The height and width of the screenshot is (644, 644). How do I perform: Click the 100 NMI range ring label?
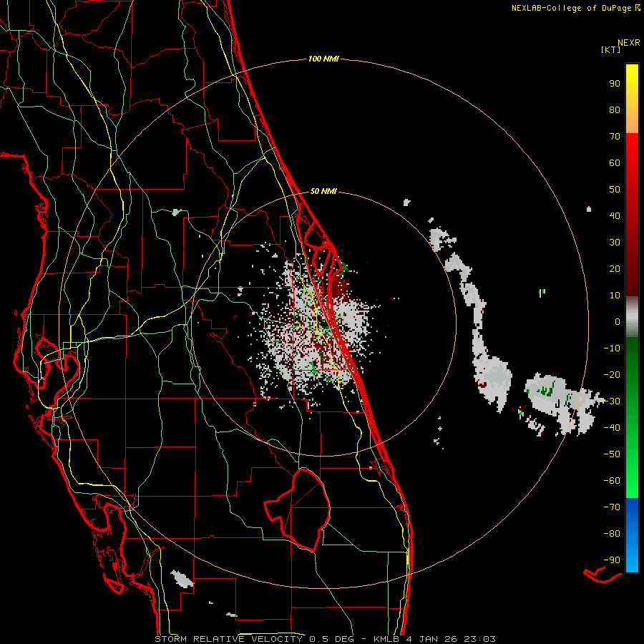(x=323, y=59)
